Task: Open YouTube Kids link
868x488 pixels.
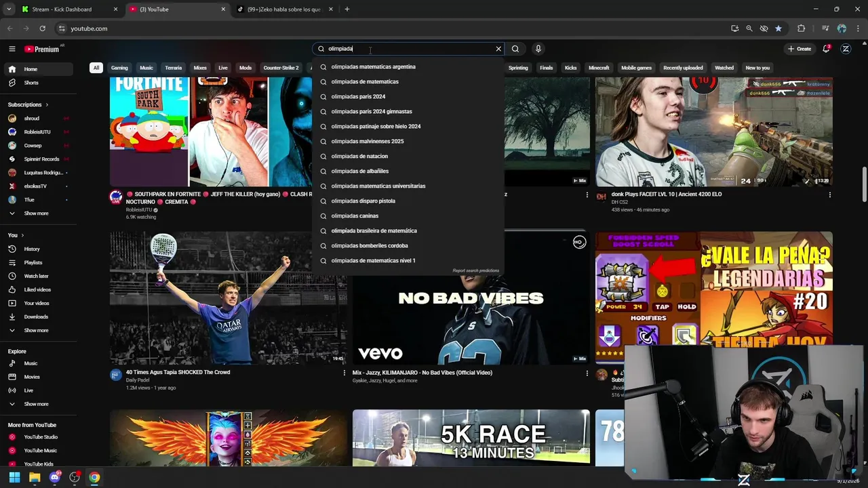Action: point(39,464)
